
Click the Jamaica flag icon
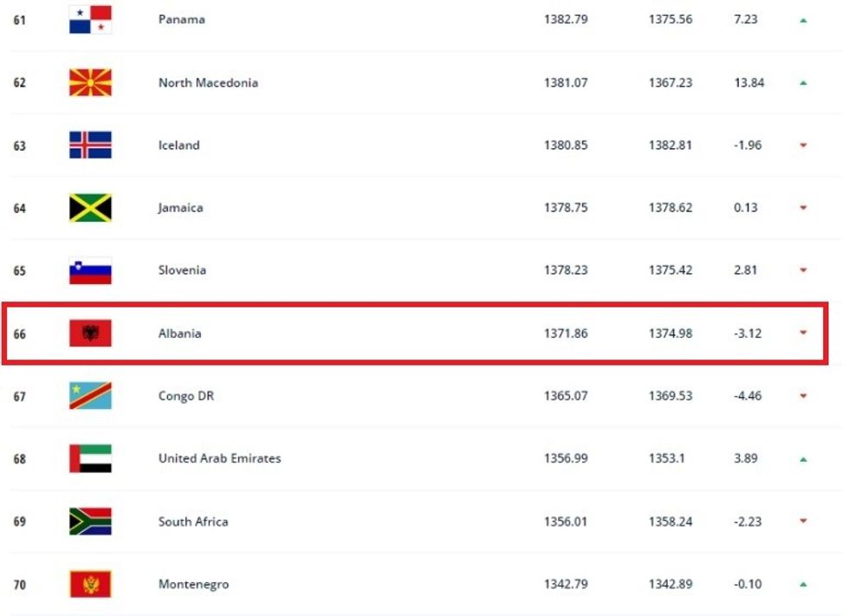(x=90, y=208)
